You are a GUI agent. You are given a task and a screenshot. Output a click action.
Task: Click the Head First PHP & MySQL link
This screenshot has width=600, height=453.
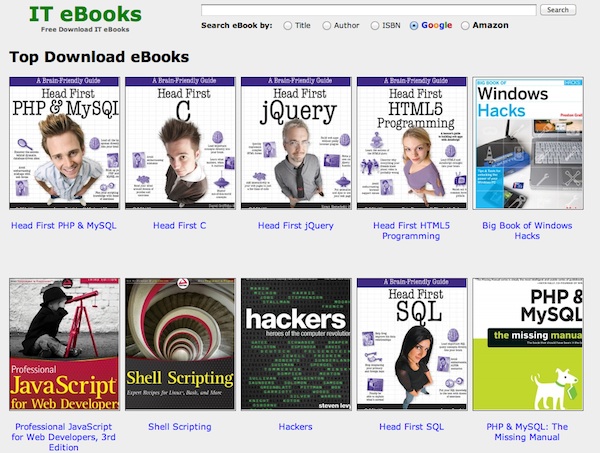[x=64, y=226]
